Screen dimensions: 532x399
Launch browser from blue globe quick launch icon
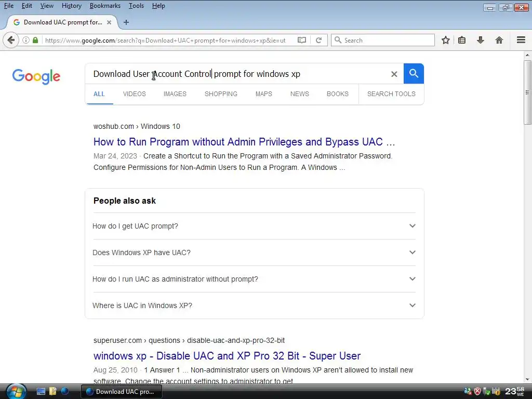point(65,392)
